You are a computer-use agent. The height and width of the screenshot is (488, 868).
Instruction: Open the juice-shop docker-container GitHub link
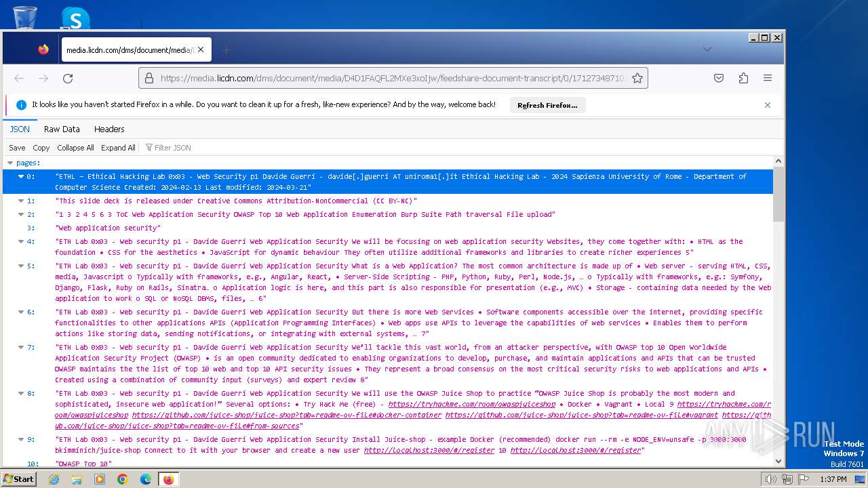tap(287, 415)
